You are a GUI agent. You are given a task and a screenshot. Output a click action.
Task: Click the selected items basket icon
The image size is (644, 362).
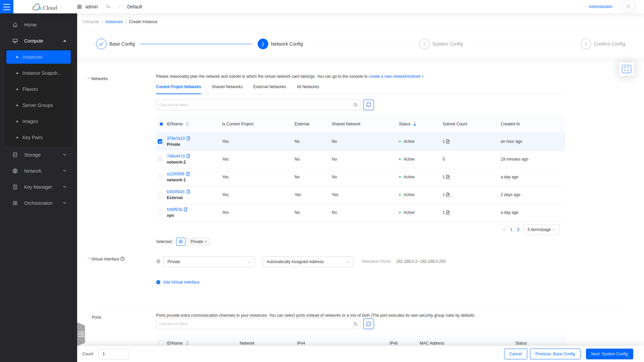[x=181, y=242]
